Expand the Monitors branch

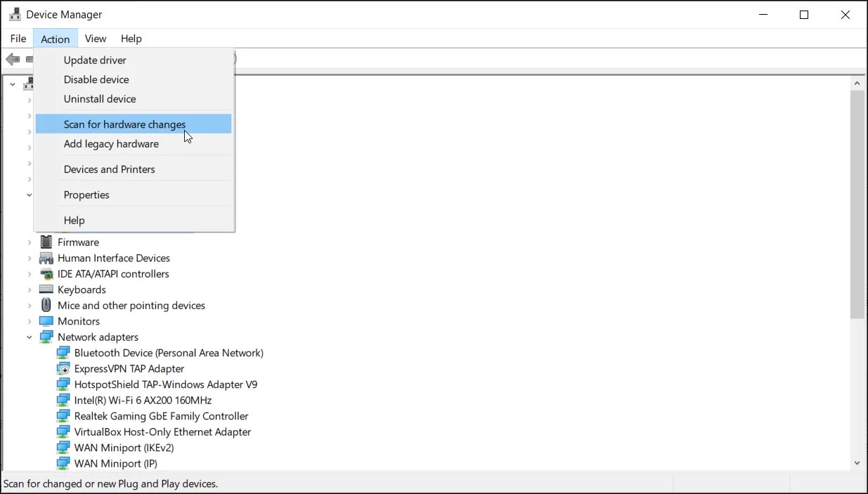pos(29,321)
